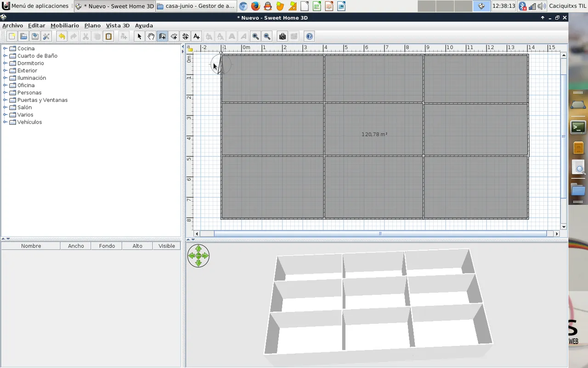Rotate 3D view with the left arrow
This screenshot has width=588, height=368.
click(x=192, y=256)
